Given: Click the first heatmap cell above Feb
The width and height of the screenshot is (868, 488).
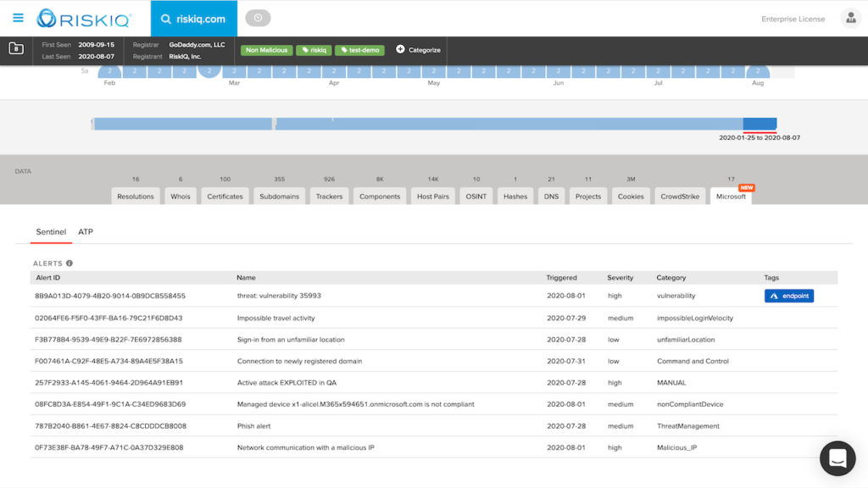Looking at the screenshot, I should tap(109, 71).
